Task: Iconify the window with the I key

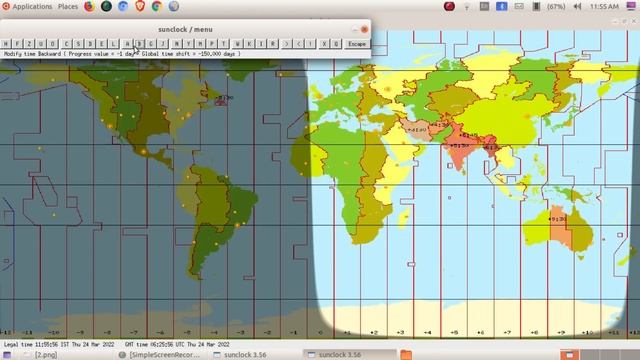Action: coord(261,44)
